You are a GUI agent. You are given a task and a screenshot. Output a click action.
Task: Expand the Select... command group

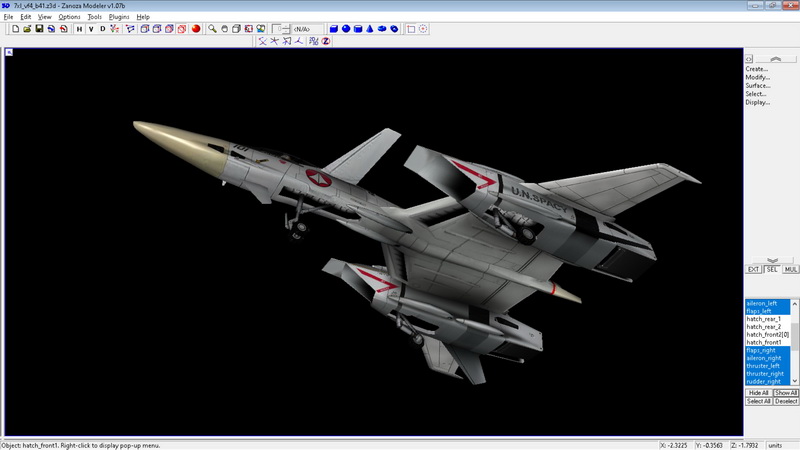point(756,94)
